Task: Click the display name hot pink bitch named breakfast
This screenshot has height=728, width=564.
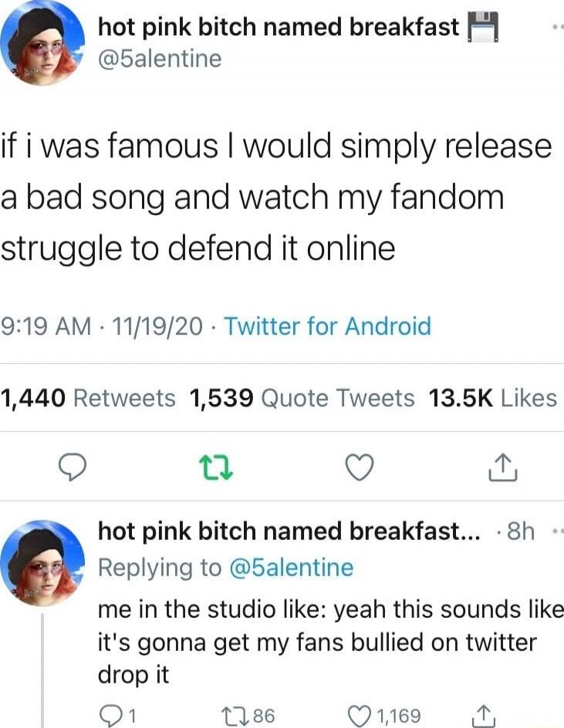Action: tap(279, 26)
